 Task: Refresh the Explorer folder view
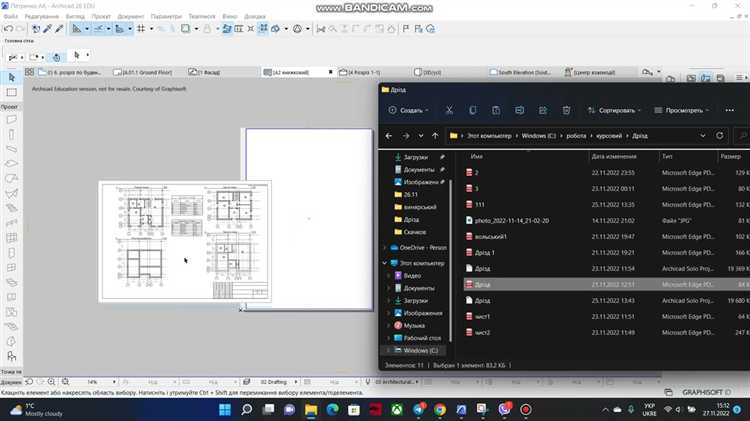[x=720, y=136]
